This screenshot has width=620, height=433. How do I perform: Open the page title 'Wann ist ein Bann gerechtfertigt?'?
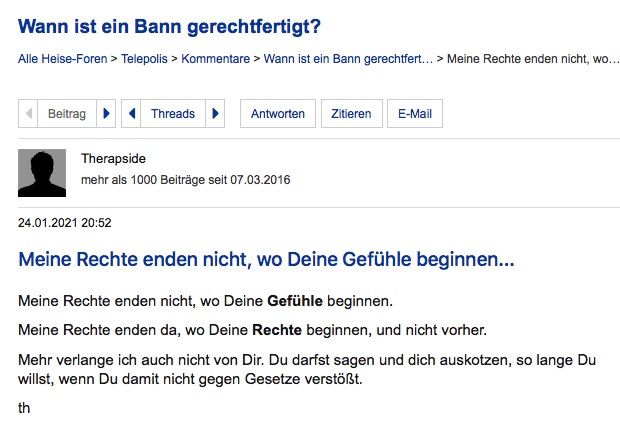170,26
